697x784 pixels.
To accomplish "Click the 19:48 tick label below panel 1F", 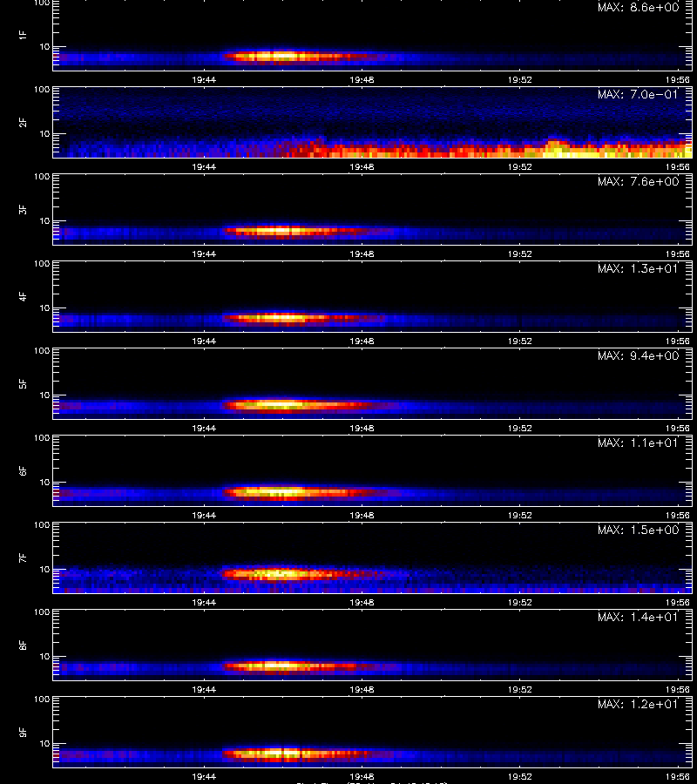I will pos(362,79).
